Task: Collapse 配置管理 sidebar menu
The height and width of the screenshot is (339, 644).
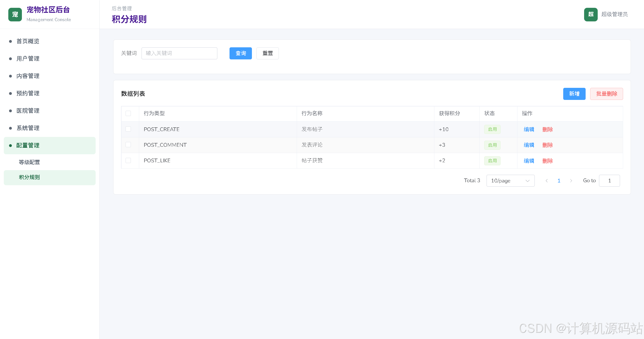Action: pyautogui.click(x=50, y=145)
